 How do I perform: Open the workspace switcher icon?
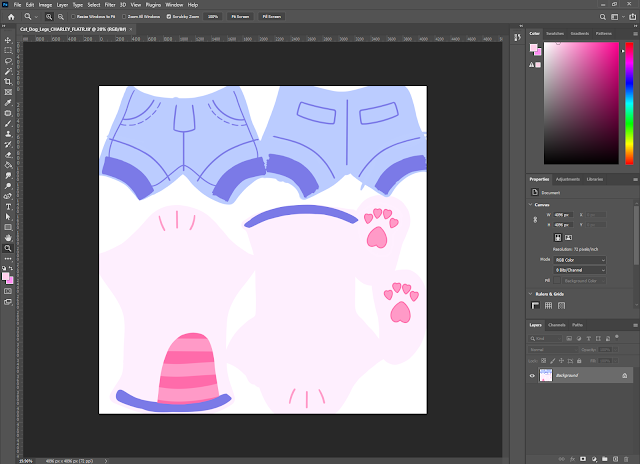pyautogui.click(x=614, y=17)
